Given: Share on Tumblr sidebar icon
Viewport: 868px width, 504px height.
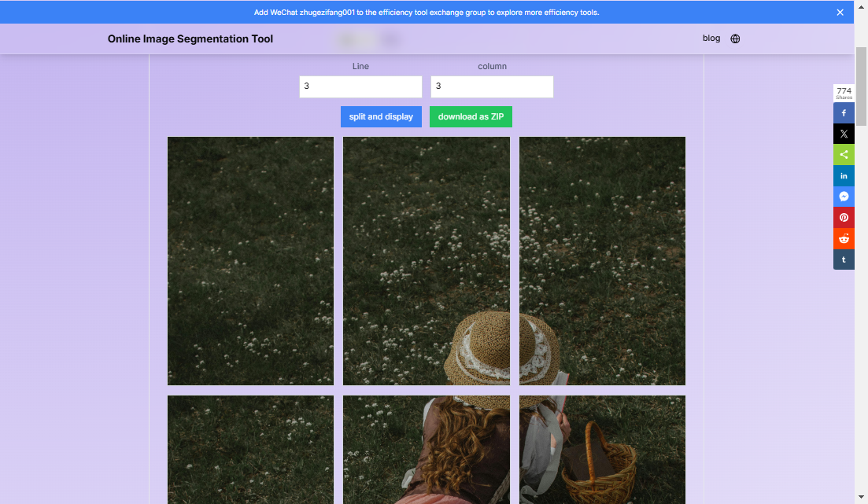Looking at the screenshot, I should pos(844,259).
